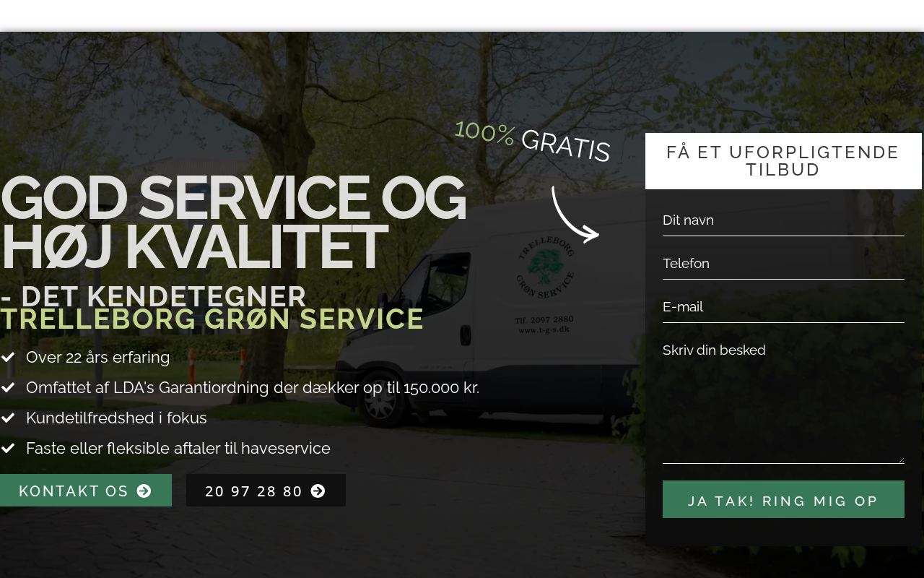
Task: Click the Kundetilfredshed i fokus text
Action: pyautogui.click(x=116, y=418)
